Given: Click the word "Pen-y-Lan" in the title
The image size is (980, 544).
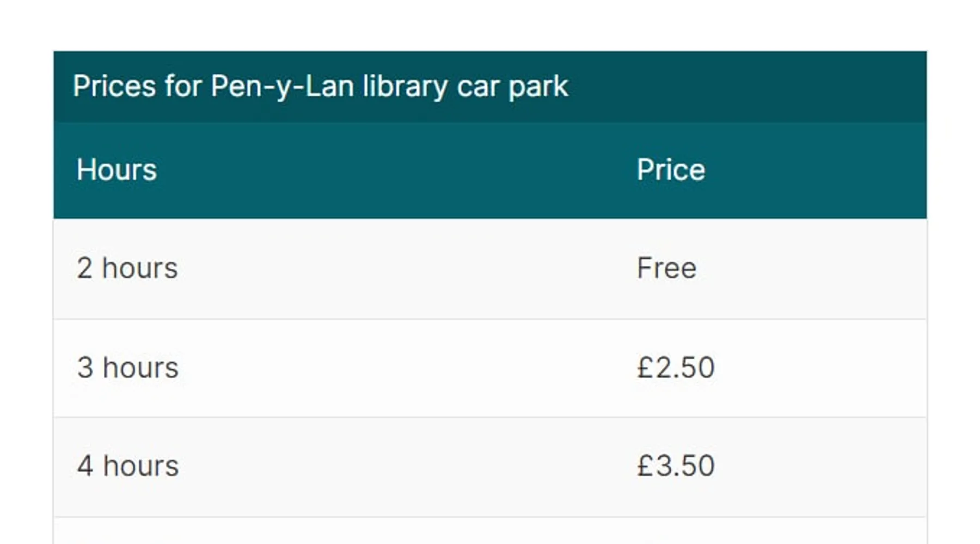Looking at the screenshot, I should (282, 86).
